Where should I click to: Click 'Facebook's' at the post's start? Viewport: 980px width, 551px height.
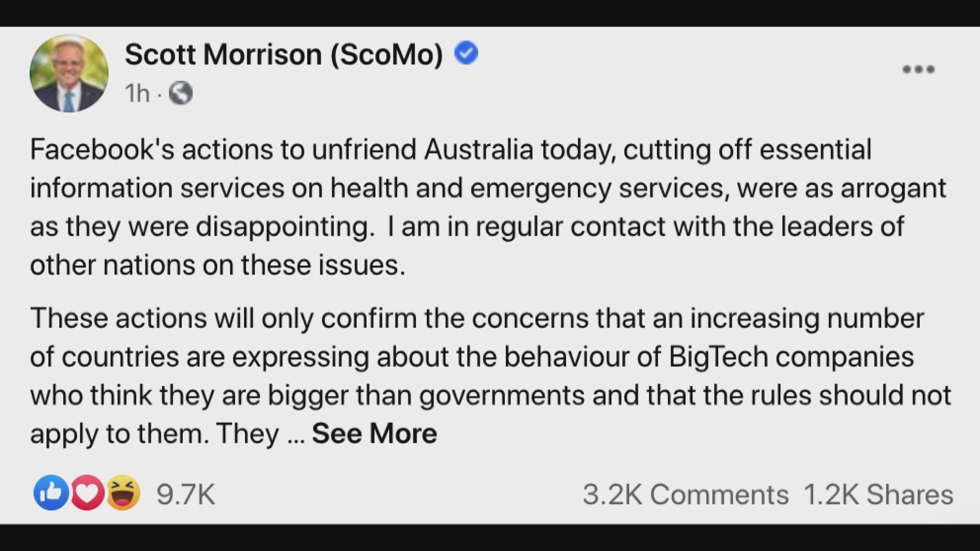pyautogui.click(x=102, y=149)
